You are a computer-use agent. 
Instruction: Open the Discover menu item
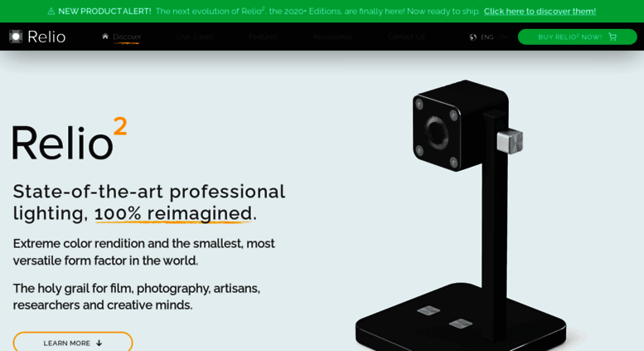[127, 37]
